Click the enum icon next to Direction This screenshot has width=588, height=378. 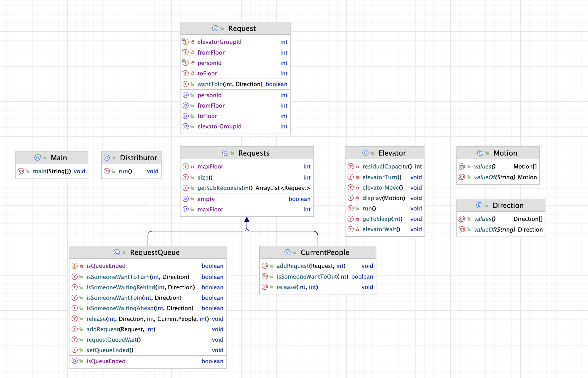coord(479,205)
